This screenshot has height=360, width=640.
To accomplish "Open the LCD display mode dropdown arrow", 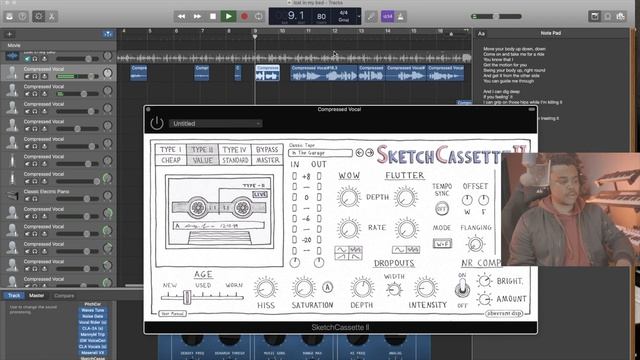I will tap(359, 17).
